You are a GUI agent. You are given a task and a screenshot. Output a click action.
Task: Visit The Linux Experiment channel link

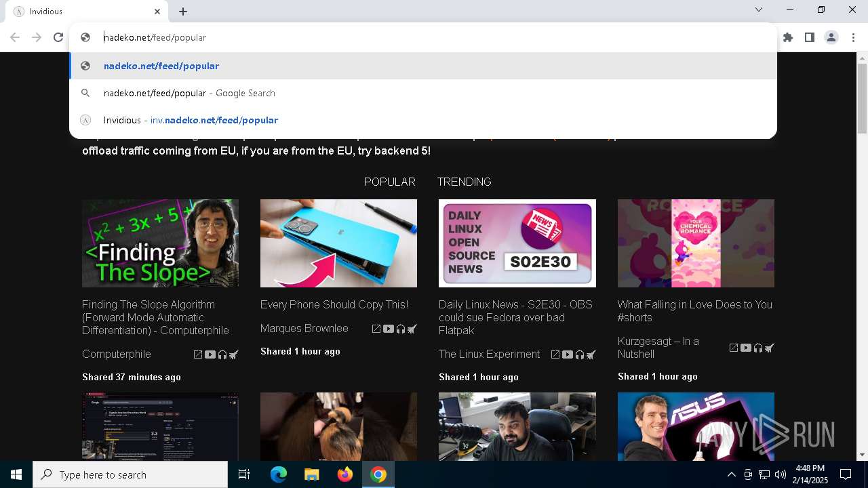489,354
